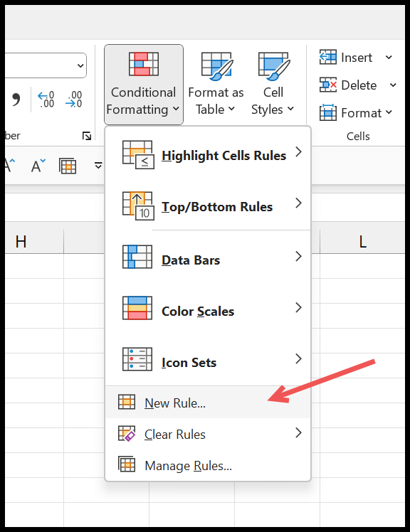410x532 pixels.
Task: Click the Highlight Cells Rules icon
Action: [138, 155]
